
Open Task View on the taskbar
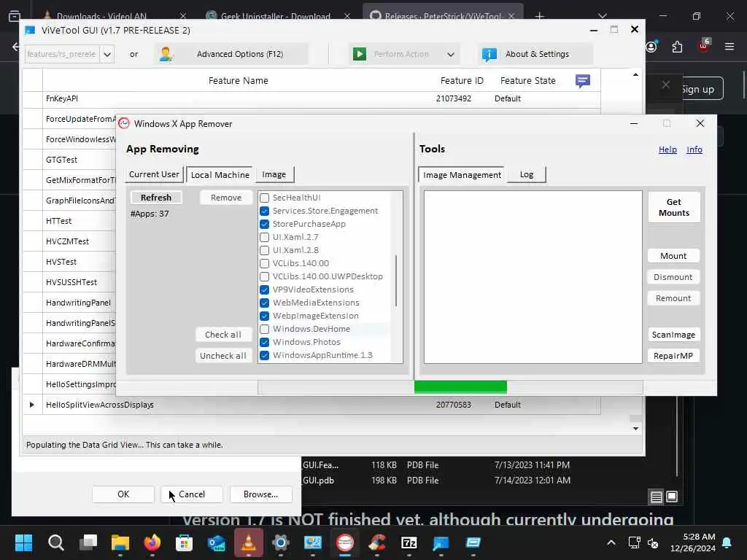click(88, 542)
